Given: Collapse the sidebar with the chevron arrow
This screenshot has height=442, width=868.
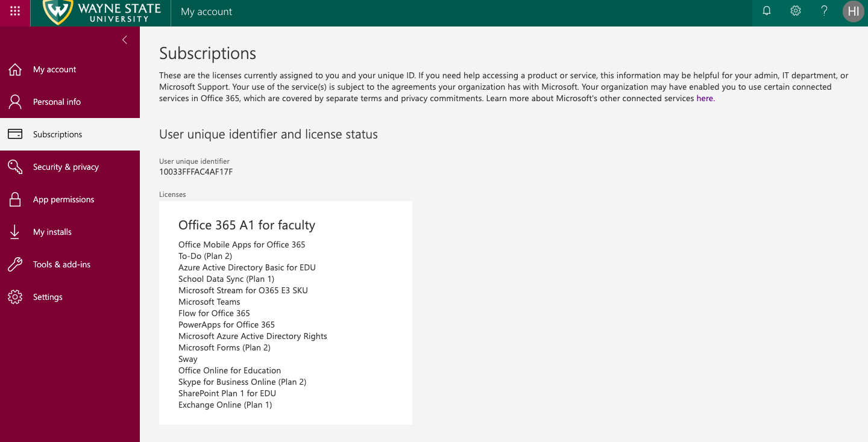Looking at the screenshot, I should pyautogui.click(x=125, y=40).
